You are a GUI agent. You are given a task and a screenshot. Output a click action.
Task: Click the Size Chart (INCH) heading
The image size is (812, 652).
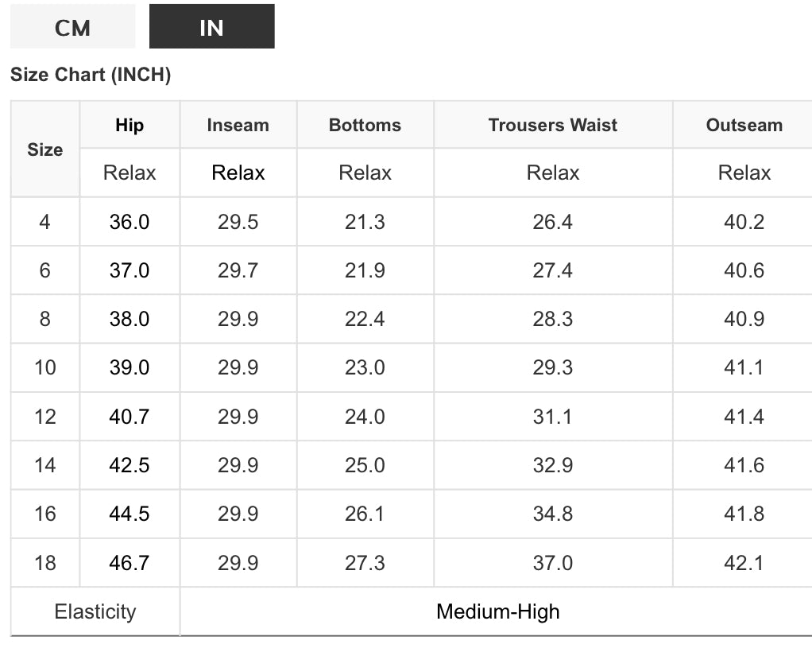pos(91,76)
